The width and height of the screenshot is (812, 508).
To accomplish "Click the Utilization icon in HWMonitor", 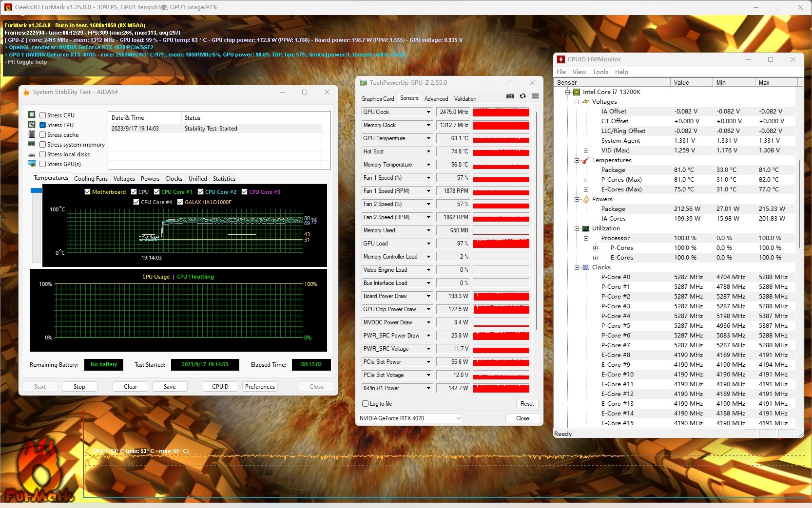I will 586,228.
